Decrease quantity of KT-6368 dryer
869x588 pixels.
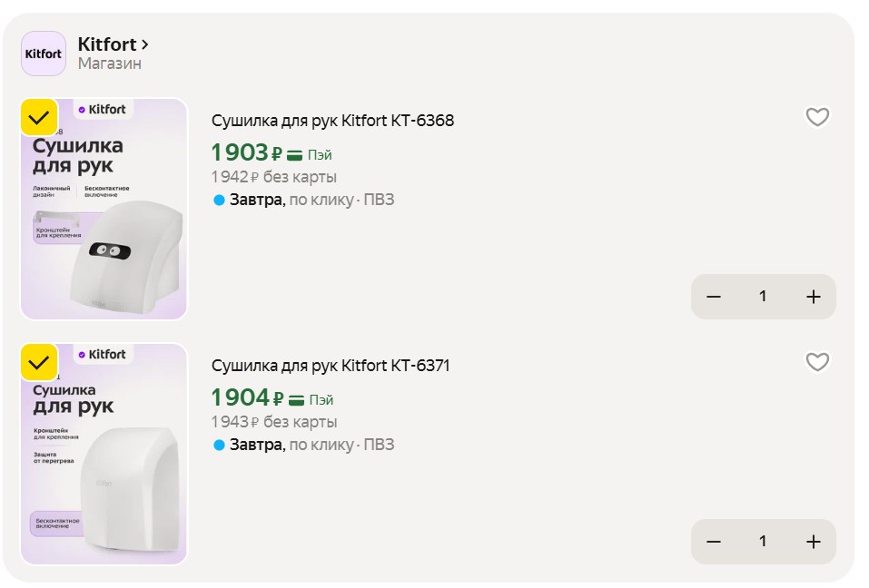pyautogui.click(x=714, y=297)
